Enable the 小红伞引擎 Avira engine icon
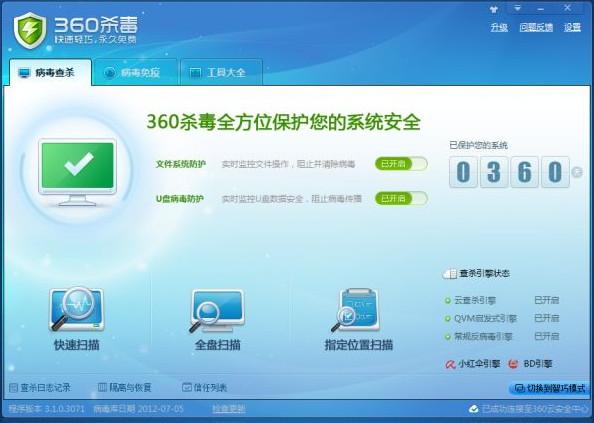This screenshot has width=594, height=423. pyautogui.click(x=450, y=364)
